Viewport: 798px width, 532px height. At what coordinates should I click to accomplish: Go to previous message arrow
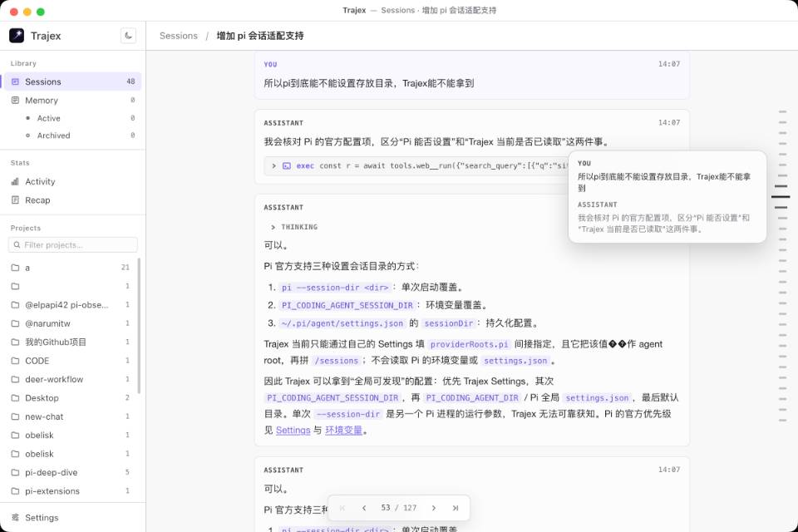pos(364,508)
